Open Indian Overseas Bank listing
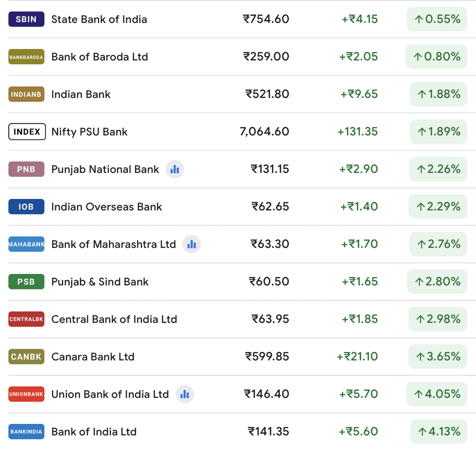This screenshot has width=476, height=453. [107, 207]
